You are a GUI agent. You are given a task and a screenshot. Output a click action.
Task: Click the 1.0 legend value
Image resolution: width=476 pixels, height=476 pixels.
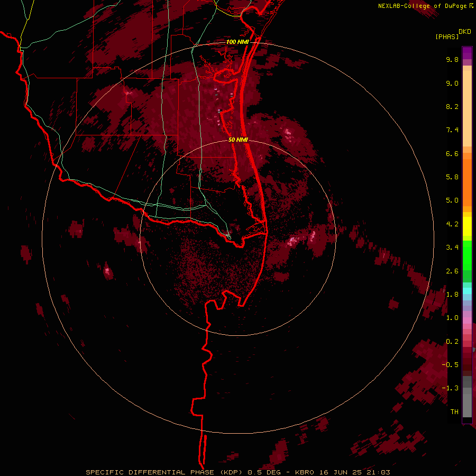tap(452, 318)
